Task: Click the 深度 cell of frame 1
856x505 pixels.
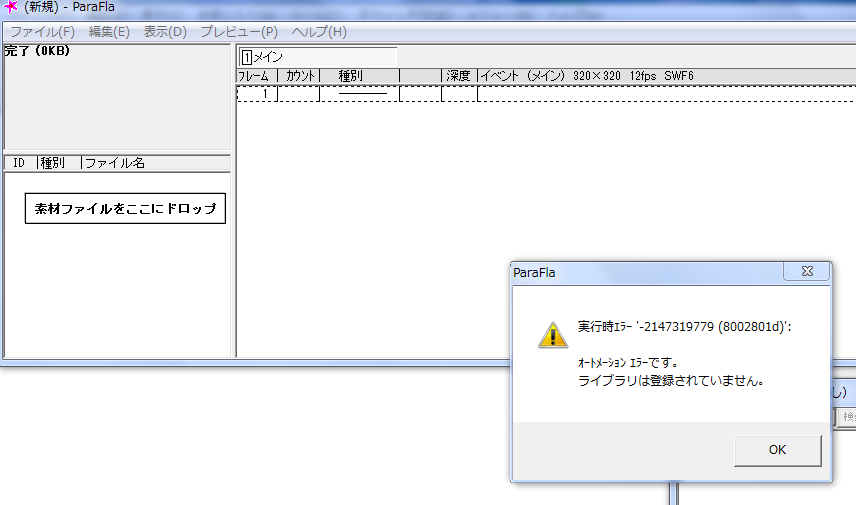Action: point(459,94)
